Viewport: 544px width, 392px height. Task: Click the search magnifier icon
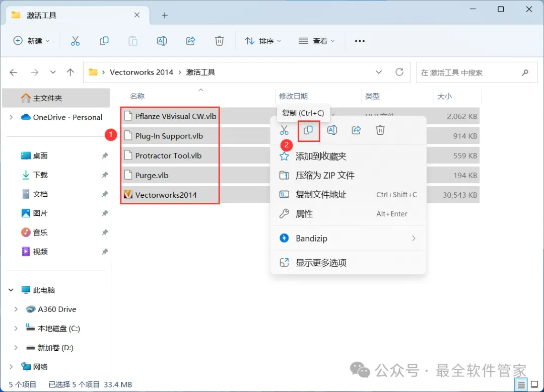tap(525, 72)
